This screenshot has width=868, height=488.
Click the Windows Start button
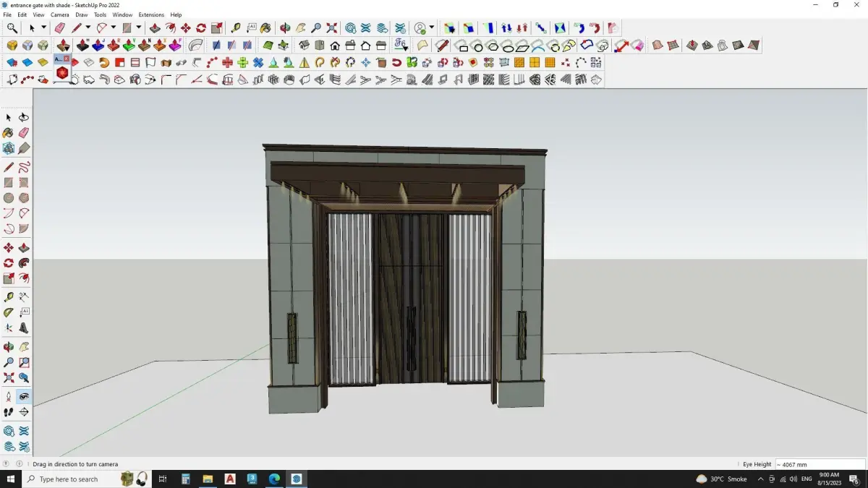12,479
